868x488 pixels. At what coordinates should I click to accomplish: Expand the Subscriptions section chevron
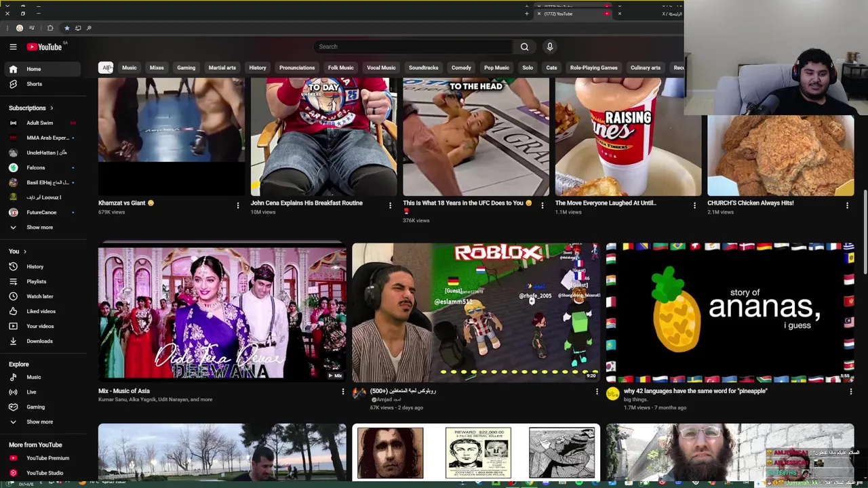coord(51,108)
